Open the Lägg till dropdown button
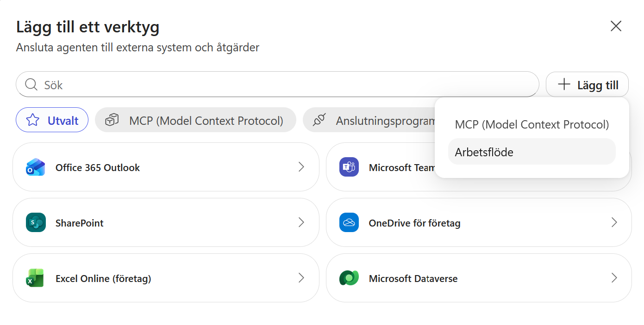This screenshot has width=644, height=325. [587, 85]
